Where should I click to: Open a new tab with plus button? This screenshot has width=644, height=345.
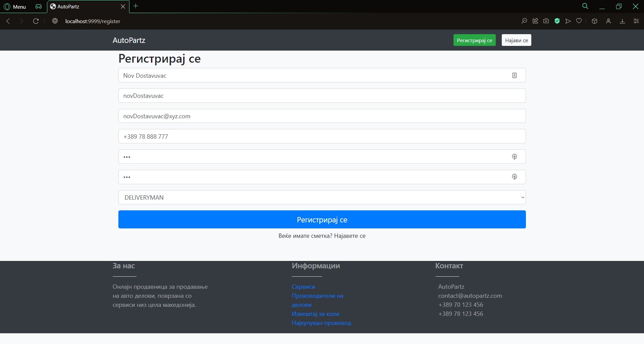(x=136, y=6)
